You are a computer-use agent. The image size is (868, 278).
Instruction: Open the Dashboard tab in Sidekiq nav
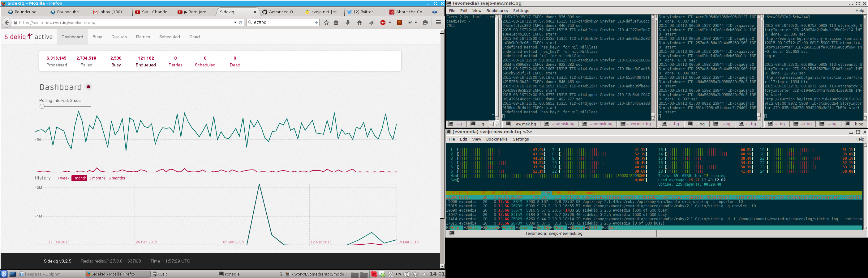click(72, 37)
